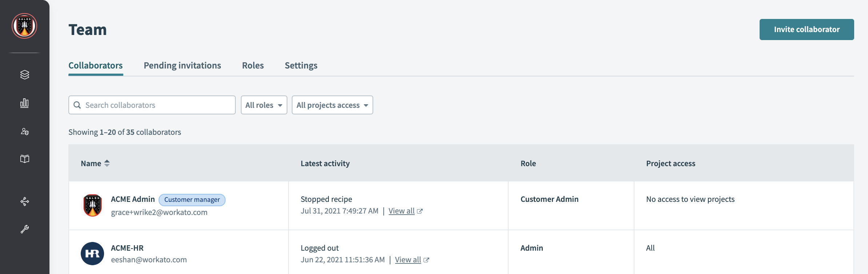Select the Collaborators tab
The image size is (868, 274).
point(96,66)
